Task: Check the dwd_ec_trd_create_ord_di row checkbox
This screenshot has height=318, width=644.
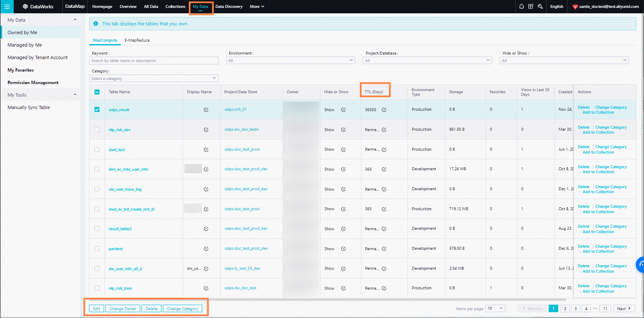Action: (x=97, y=209)
